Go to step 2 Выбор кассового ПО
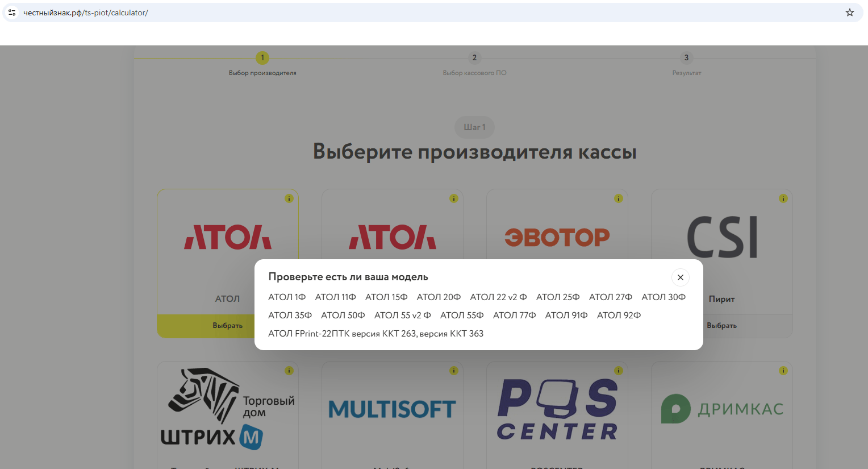Viewport: 868px width, 469px height. pyautogui.click(x=474, y=64)
